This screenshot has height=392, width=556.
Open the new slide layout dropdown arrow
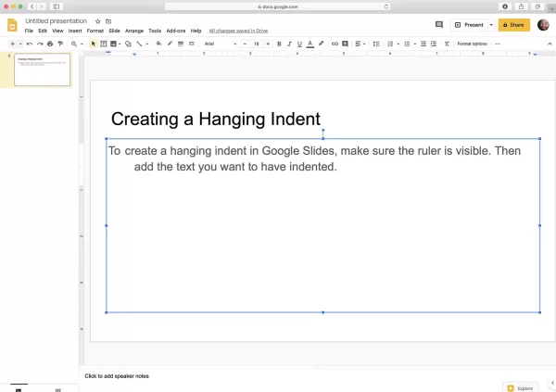[x=20, y=44]
